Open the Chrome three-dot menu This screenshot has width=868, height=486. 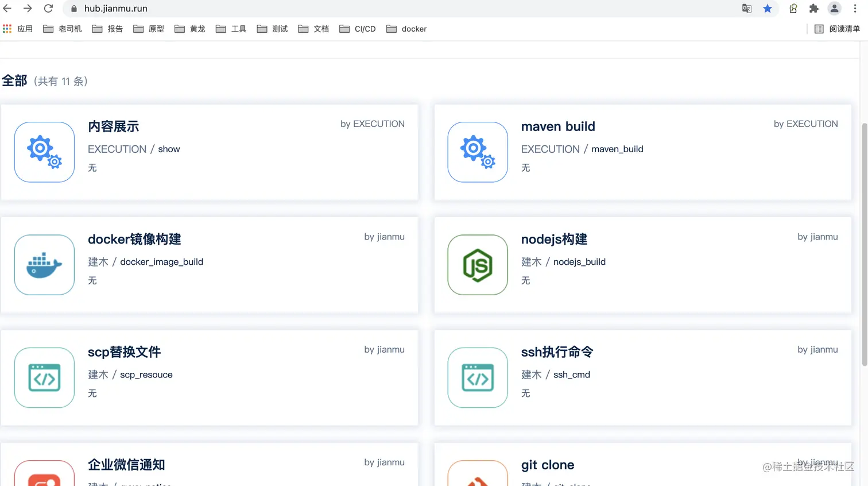tap(855, 9)
